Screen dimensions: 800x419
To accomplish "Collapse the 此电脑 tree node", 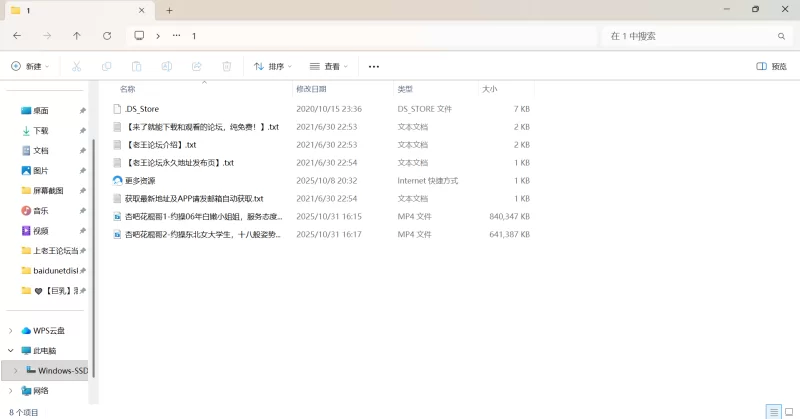I will point(11,351).
